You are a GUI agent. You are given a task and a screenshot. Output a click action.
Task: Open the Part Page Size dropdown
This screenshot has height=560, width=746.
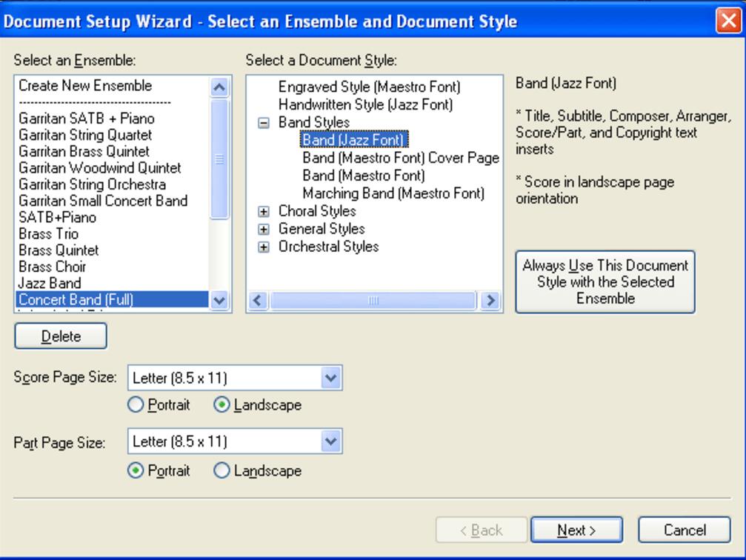coord(330,441)
